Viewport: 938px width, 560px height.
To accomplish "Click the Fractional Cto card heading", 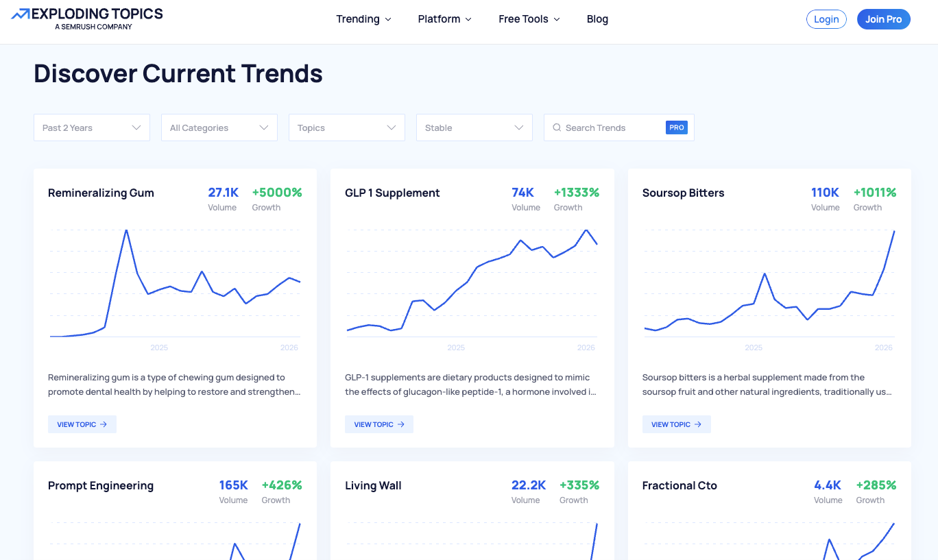I will 680,485.
